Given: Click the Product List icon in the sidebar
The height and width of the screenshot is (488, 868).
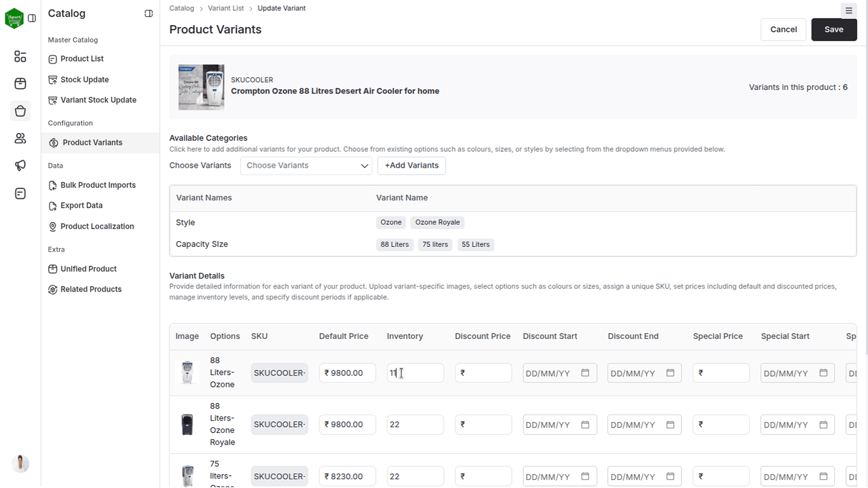Looking at the screenshot, I should pyautogui.click(x=53, y=59).
